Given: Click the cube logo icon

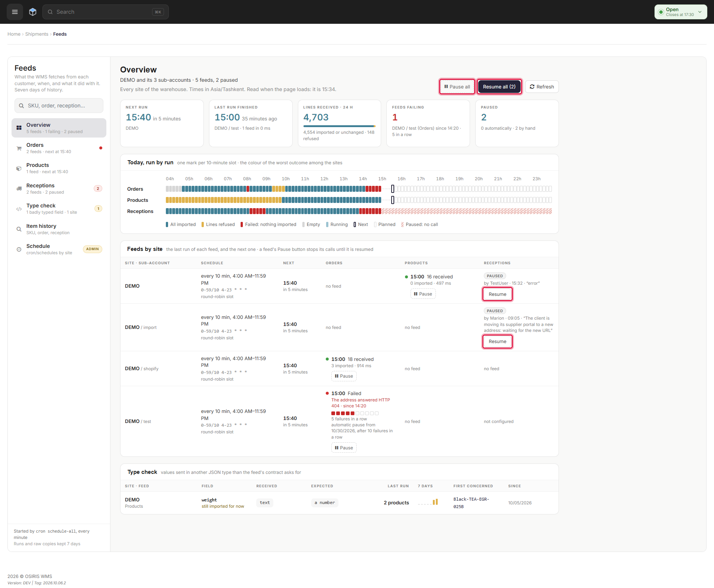Looking at the screenshot, I should point(33,12).
